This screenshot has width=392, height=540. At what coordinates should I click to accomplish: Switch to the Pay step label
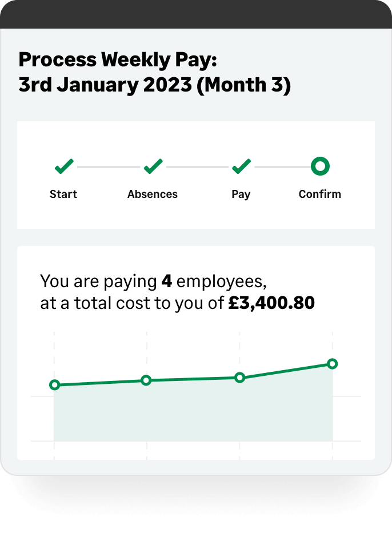click(x=241, y=194)
